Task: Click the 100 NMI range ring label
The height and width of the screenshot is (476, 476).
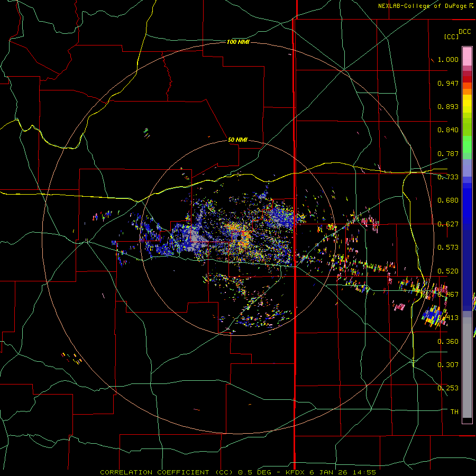Action: (238, 42)
